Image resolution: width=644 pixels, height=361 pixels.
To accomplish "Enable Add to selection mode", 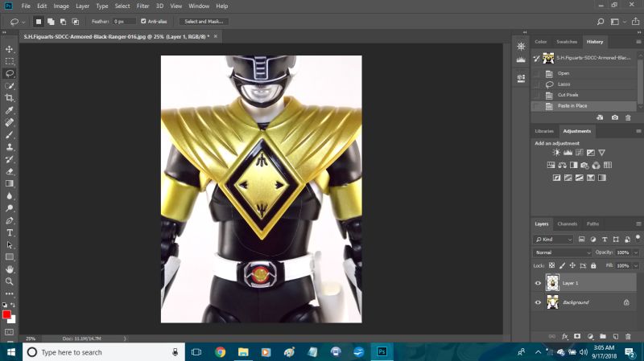I will (x=51, y=22).
